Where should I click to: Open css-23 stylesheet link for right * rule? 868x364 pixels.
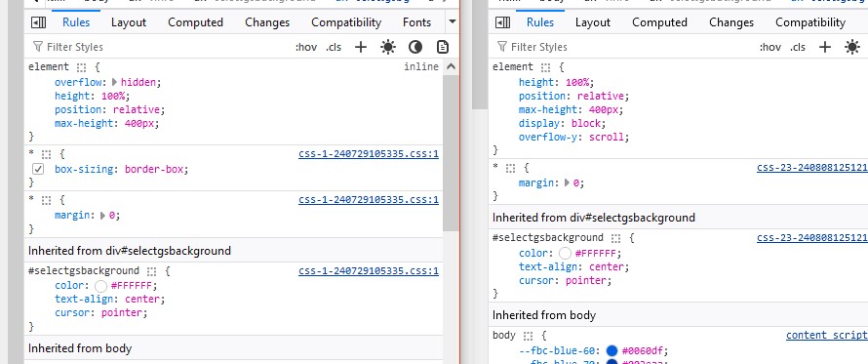[x=812, y=167]
